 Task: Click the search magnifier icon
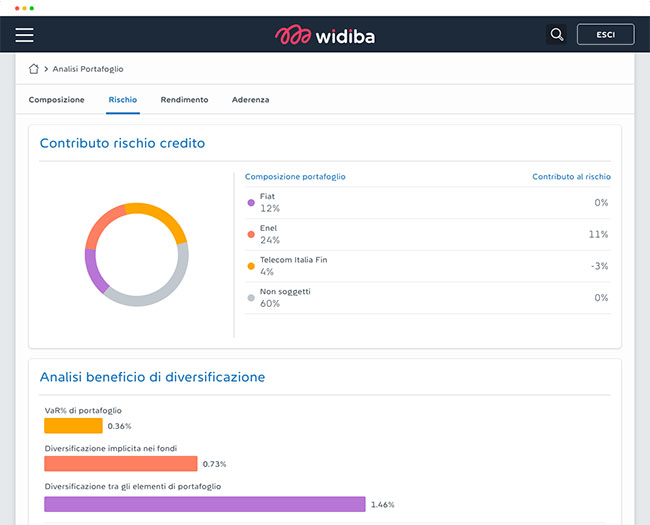557,34
